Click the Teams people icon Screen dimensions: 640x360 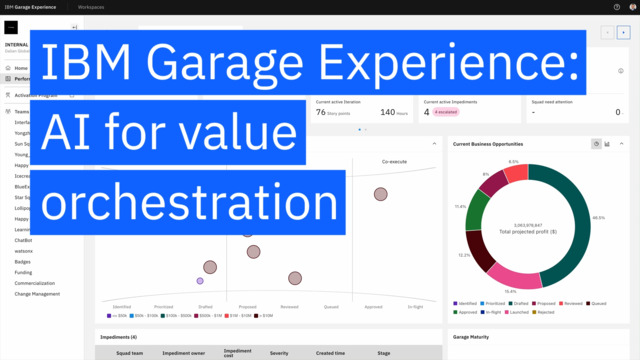[x=8, y=111]
